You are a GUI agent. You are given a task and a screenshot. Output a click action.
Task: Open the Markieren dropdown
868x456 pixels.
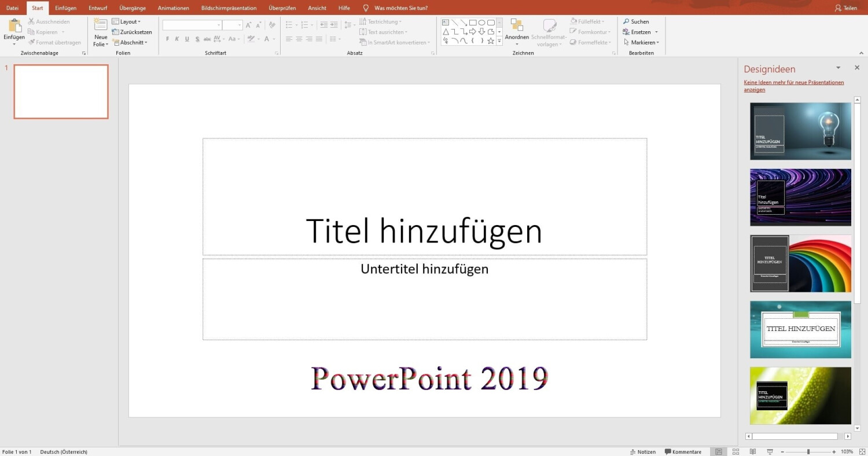tap(641, 43)
